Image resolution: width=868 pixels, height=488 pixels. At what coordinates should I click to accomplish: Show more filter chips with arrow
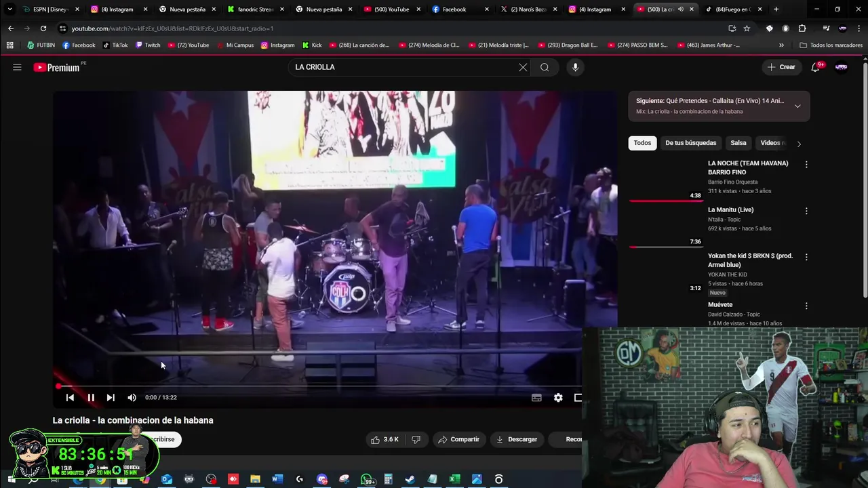pos(799,144)
